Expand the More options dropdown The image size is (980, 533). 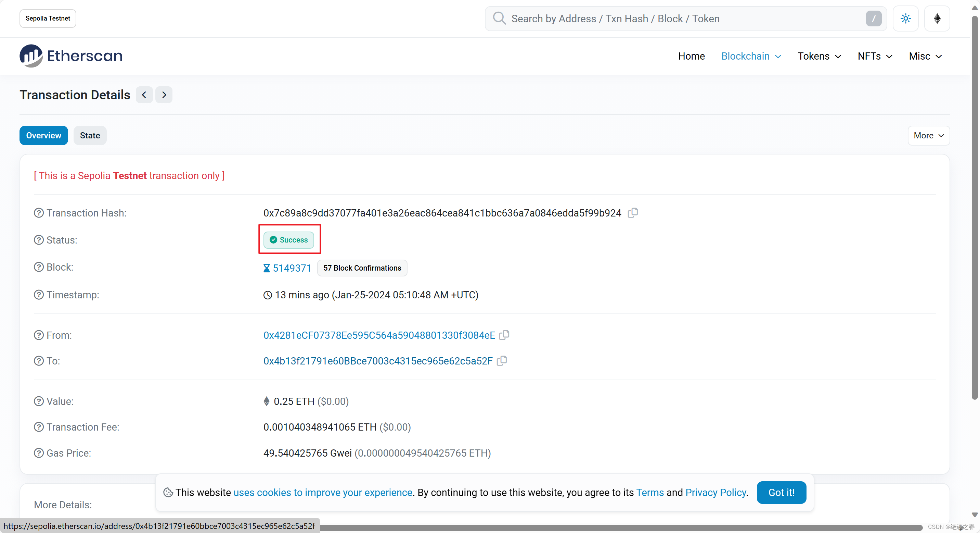[x=928, y=136]
